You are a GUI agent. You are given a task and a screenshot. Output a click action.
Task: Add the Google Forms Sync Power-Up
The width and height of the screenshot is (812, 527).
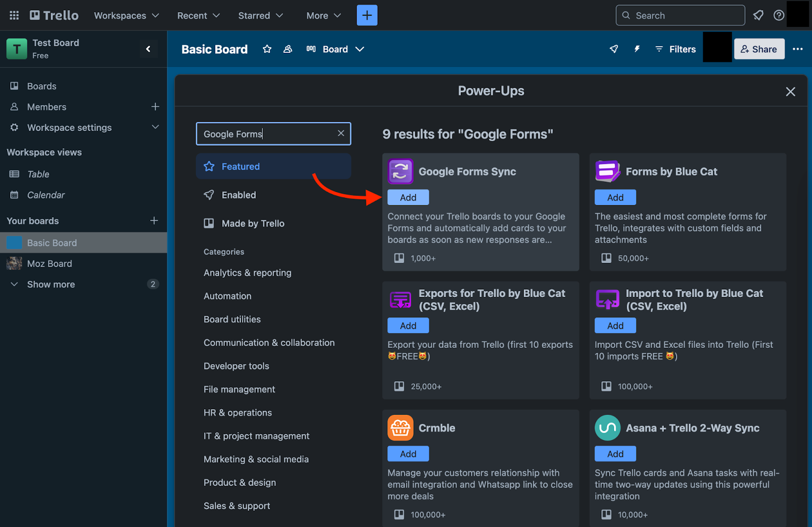pos(408,197)
